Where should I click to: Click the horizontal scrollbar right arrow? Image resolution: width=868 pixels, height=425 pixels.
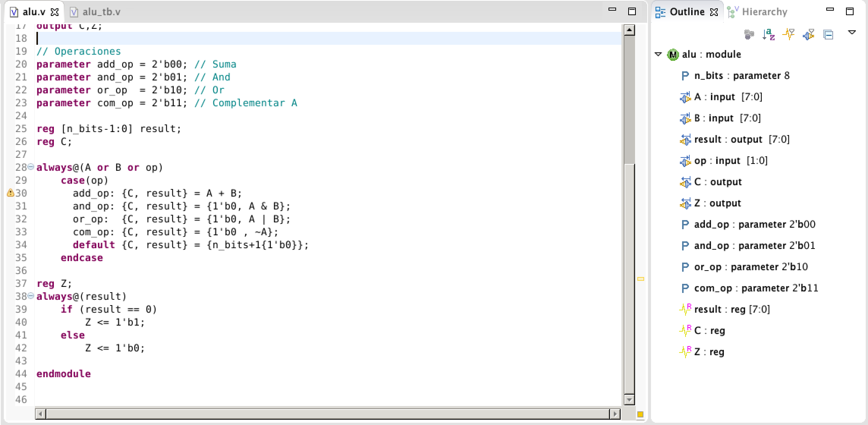(x=615, y=414)
